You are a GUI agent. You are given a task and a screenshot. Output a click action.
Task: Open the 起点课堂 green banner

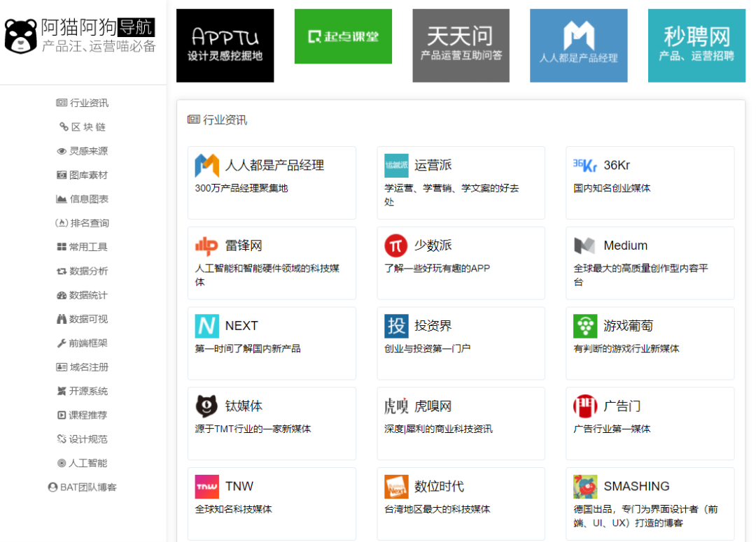click(x=343, y=36)
